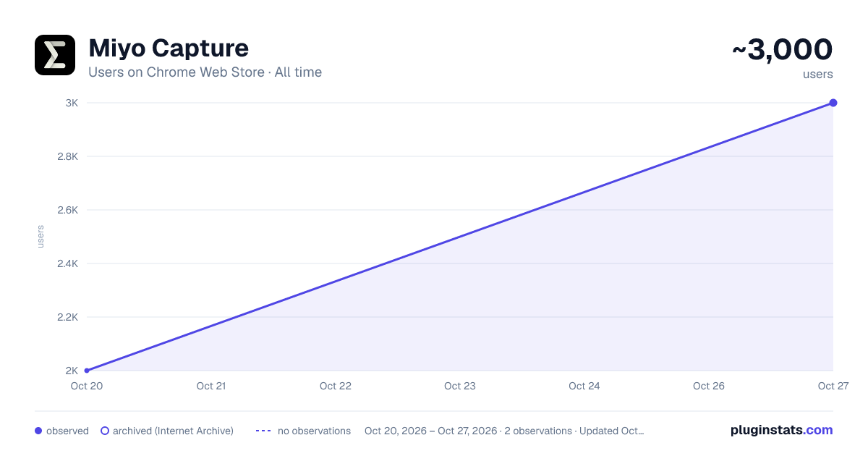Viewport: 868px width, 456px height.
Task: Click the 2K y-axis label
Action: (72, 371)
